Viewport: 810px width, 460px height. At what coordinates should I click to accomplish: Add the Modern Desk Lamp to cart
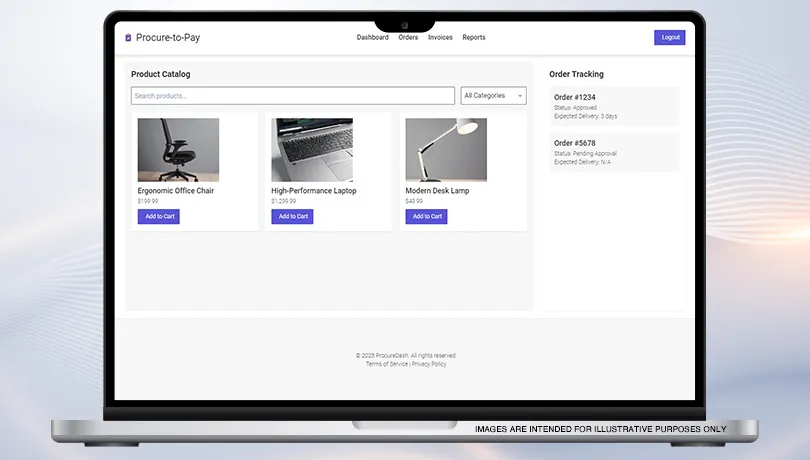[426, 217]
